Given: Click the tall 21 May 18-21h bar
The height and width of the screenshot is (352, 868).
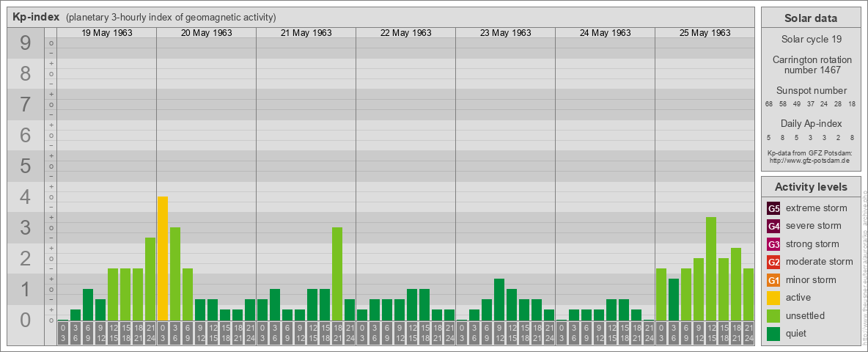Looking at the screenshot, I should coord(337,274).
